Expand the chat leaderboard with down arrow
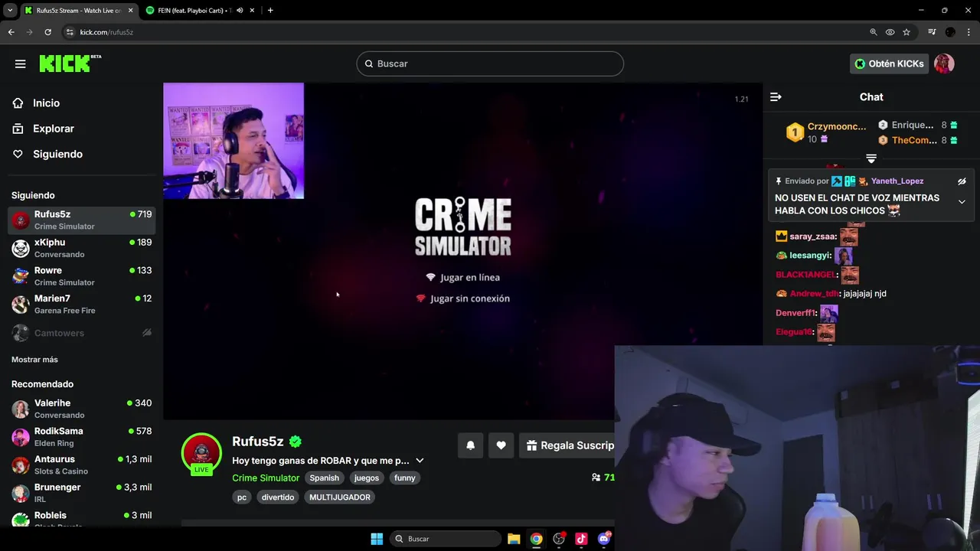Screen dimensions: 980x551 pos(871,158)
